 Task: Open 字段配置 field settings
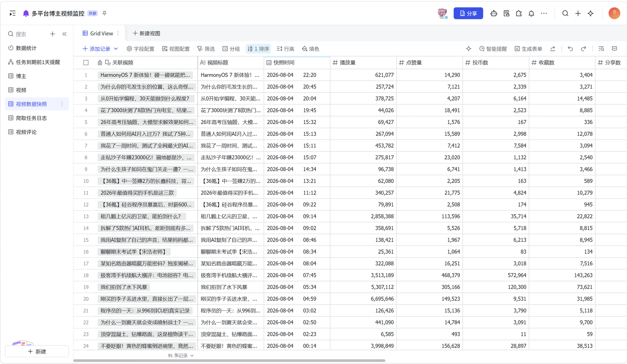140,49
